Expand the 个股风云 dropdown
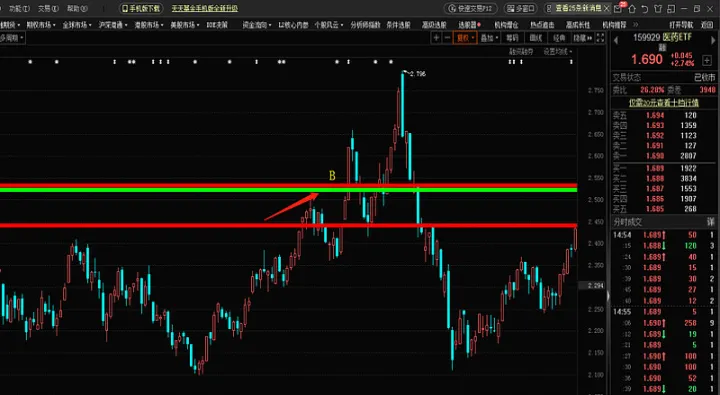The image size is (720, 395). tap(329, 25)
